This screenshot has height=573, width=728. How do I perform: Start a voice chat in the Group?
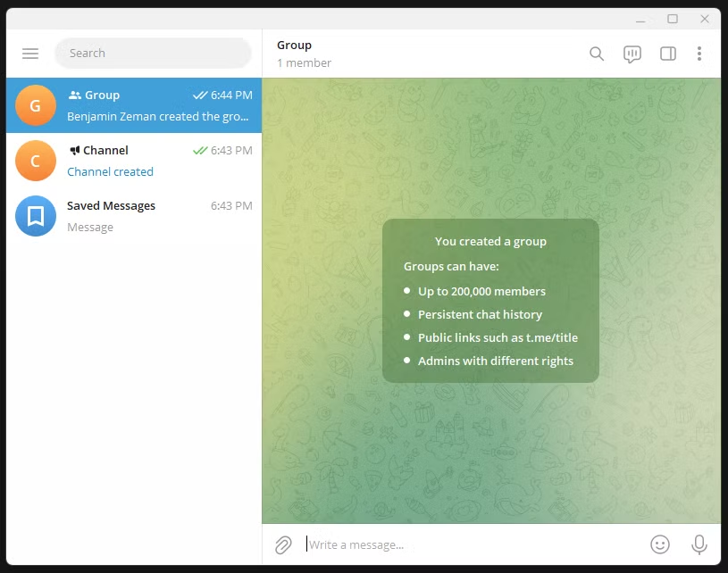pos(632,54)
